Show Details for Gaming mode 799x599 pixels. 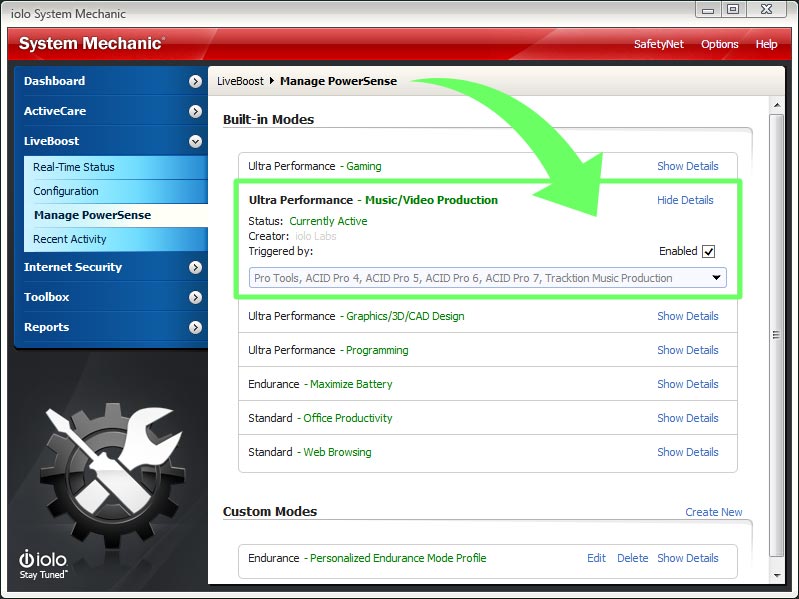pos(687,166)
